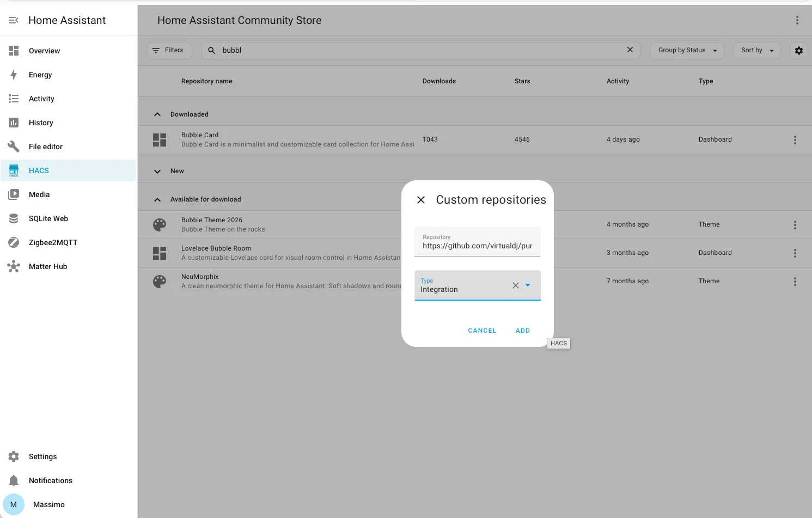This screenshot has height=518, width=812.
Task: Click the History chart icon
Action: pos(14,123)
